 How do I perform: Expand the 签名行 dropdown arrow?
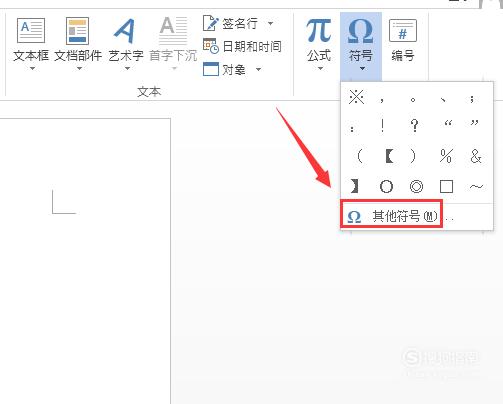pos(270,23)
